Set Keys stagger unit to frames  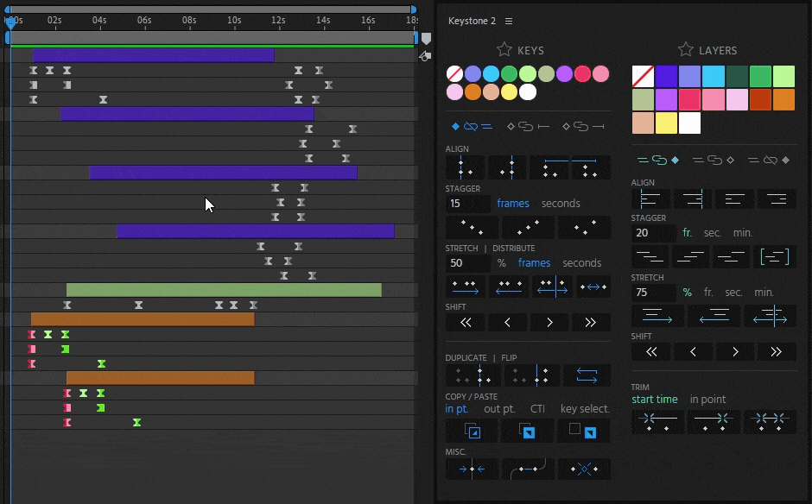513,204
